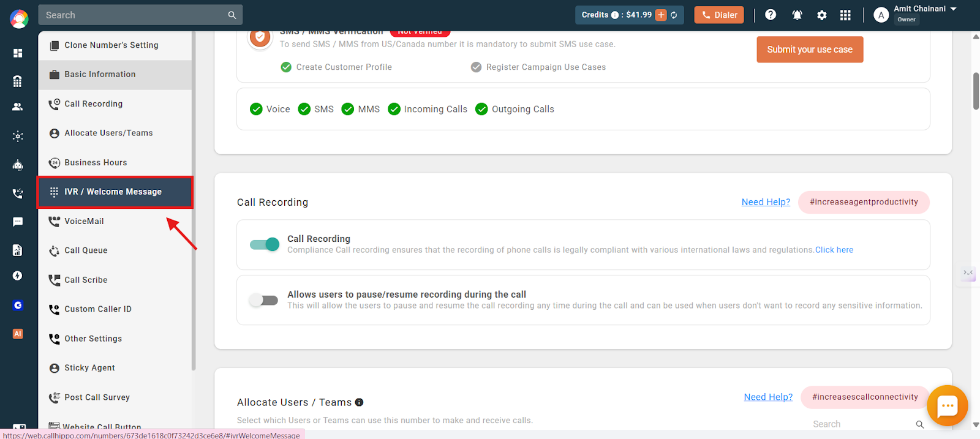Open the integrations hub icon in left rail

pos(18,136)
